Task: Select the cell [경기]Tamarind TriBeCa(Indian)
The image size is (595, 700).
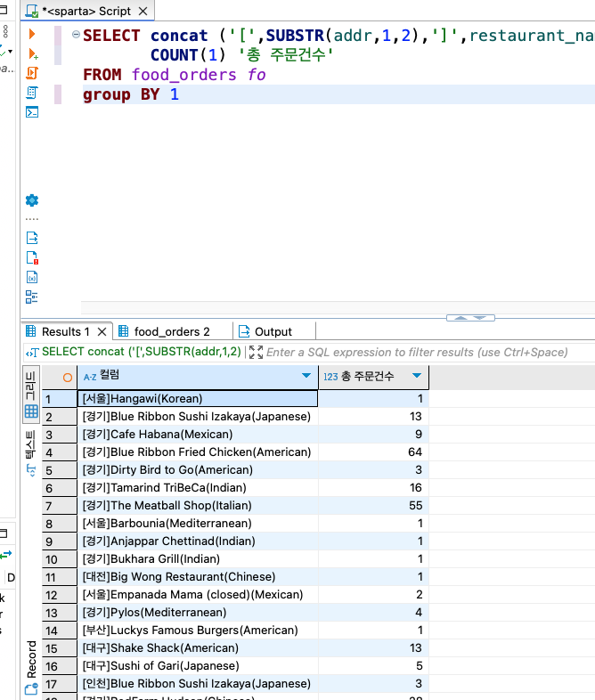Action: (x=198, y=487)
